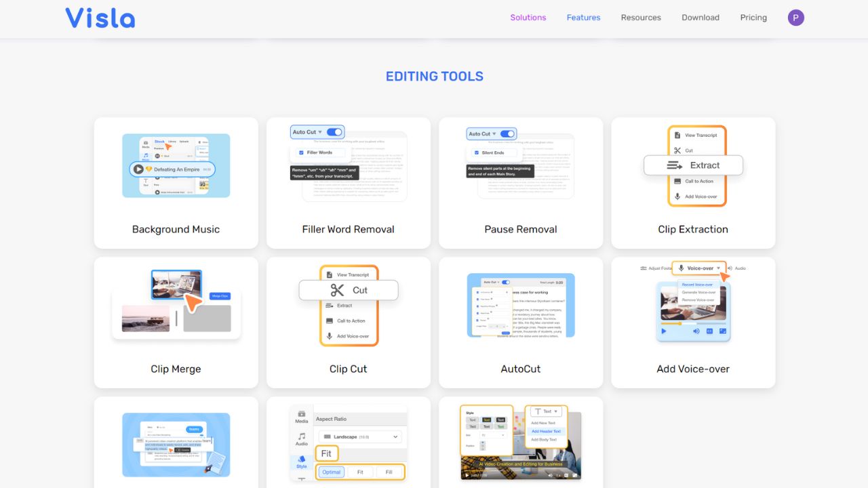Go to the Pricing page
Screen dimensions: 868x488
pyautogui.click(x=753, y=18)
